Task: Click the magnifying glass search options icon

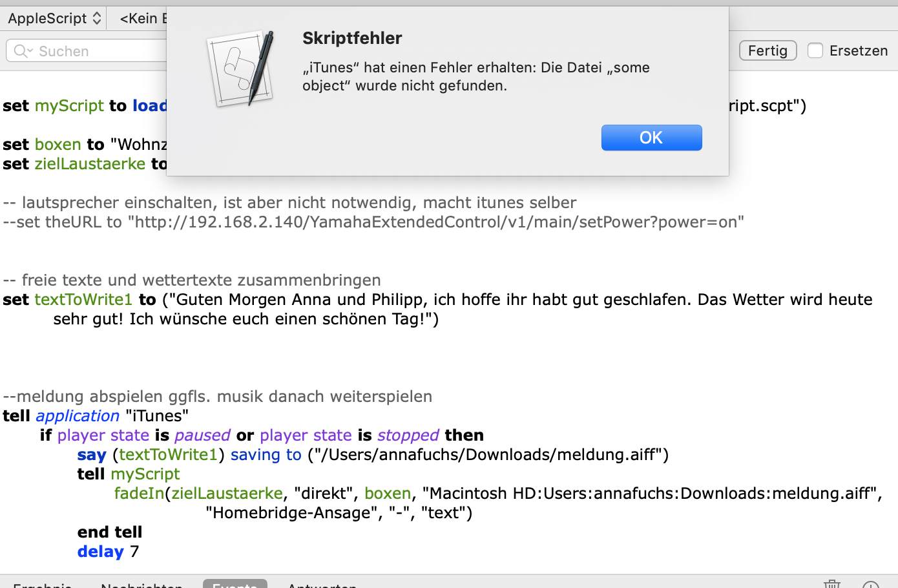Action: pyautogui.click(x=23, y=51)
